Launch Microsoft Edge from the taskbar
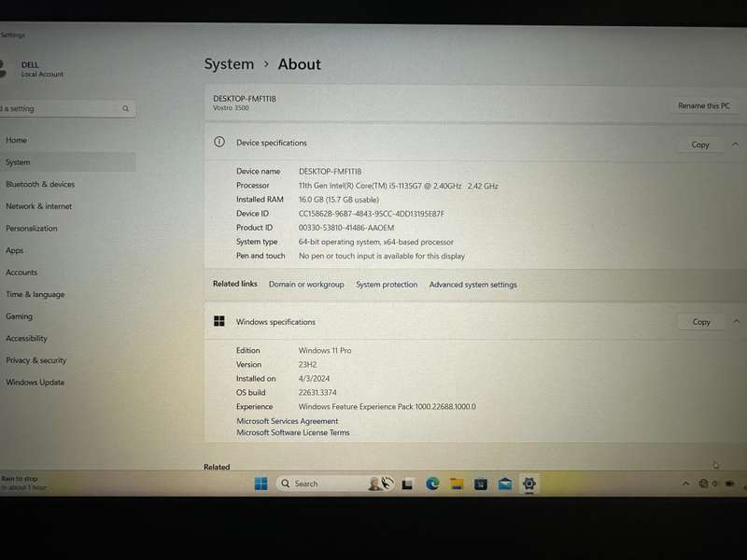 (x=432, y=483)
